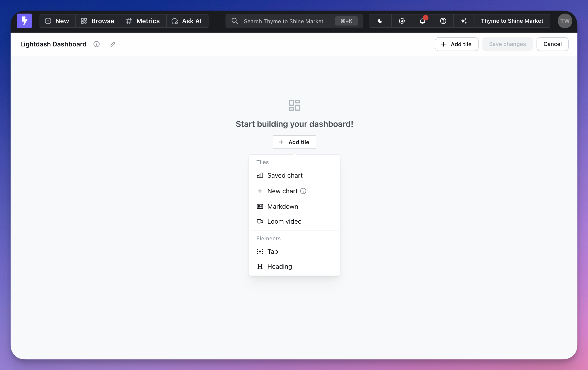Add a Tab element
Screen dimensions: 588x370
pos(273,251)
